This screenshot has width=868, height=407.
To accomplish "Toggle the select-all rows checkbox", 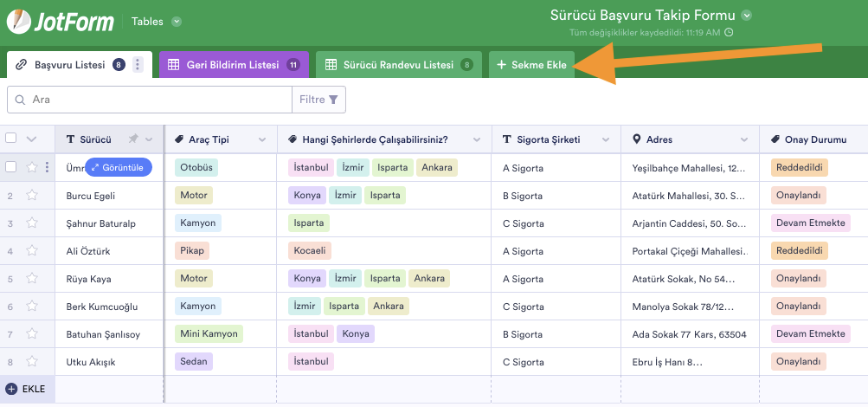I will (x=11, y=139).
